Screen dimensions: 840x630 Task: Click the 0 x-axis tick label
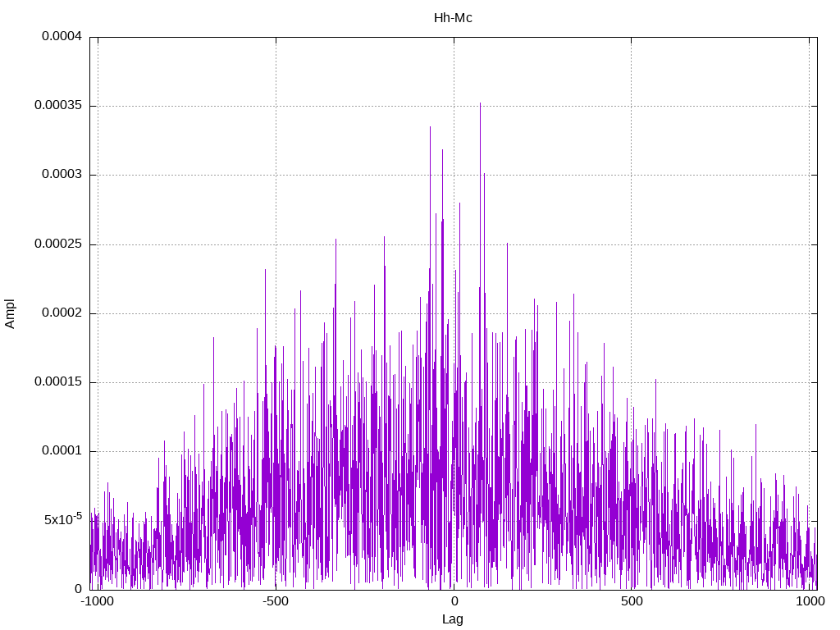454,601
